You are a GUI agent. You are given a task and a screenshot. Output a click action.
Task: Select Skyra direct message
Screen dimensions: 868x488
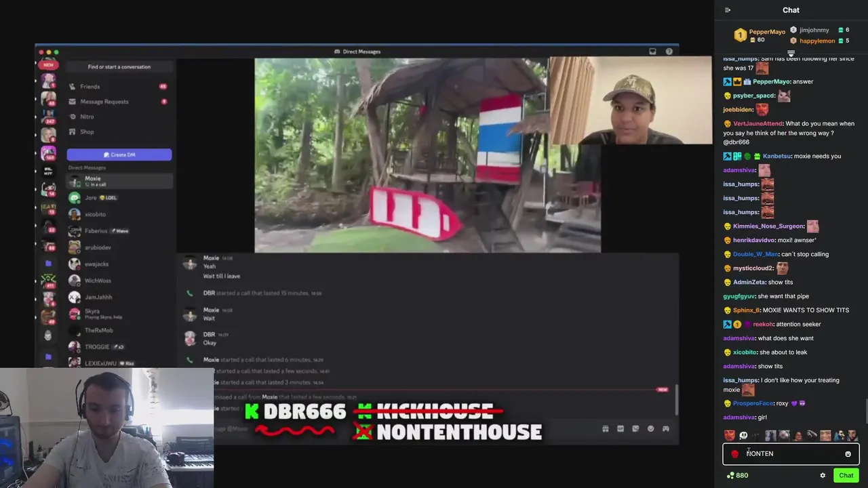pos(119,314)
